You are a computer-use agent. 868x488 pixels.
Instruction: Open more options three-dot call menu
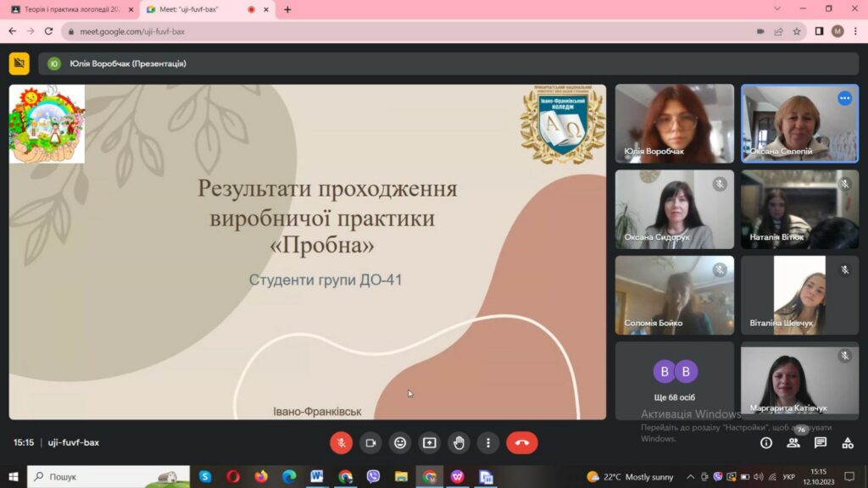point(488,442)
